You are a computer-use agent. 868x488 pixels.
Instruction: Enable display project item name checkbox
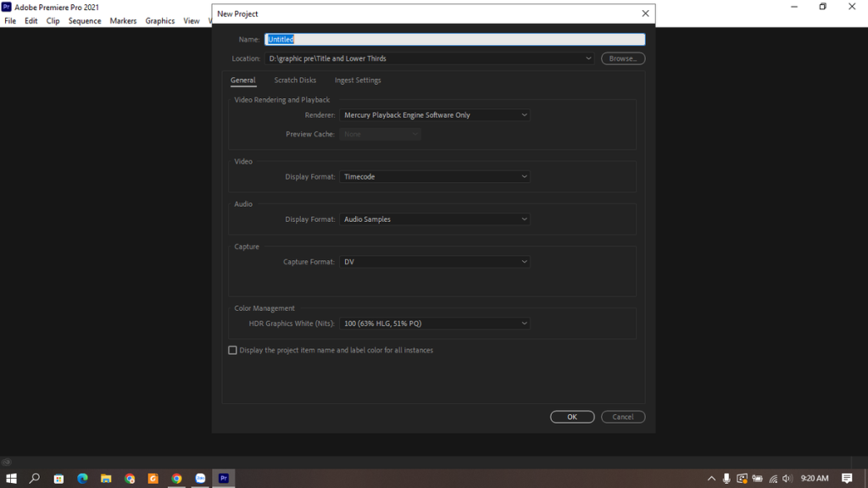[x=233, y=350]
